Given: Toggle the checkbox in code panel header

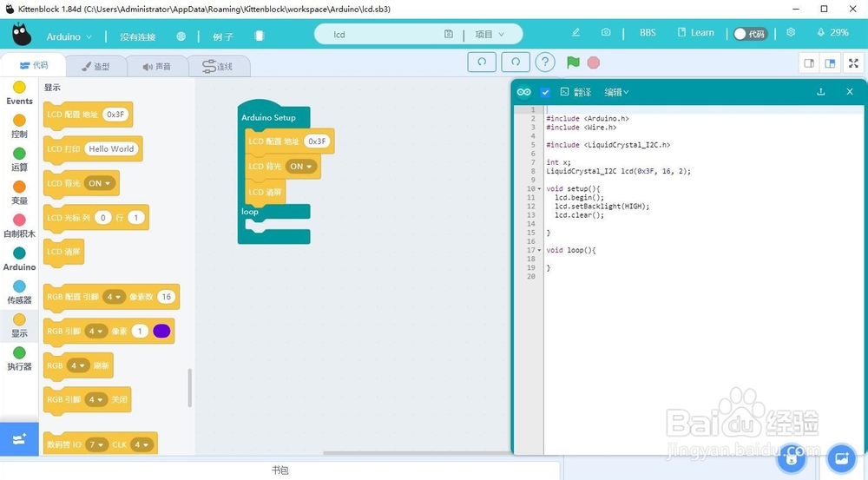Looking at the screenshot, I should pyautogui.click(x=545, y=93).
